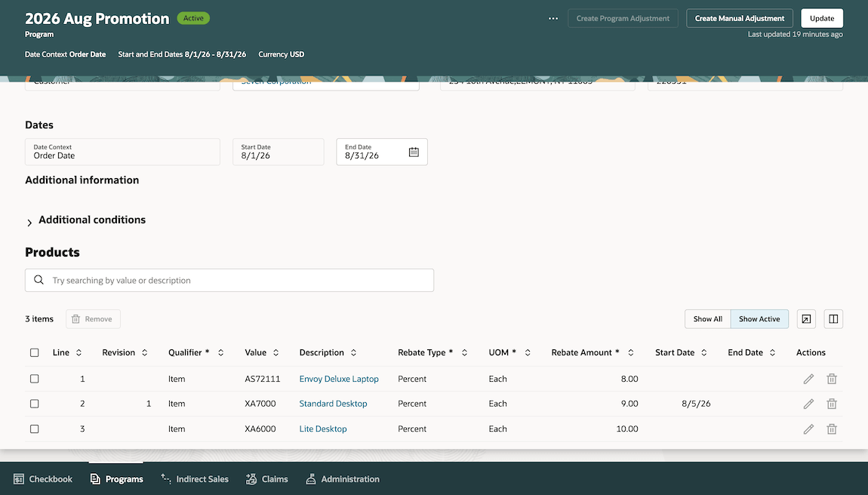Go to the Claims tab
Screen dimensions: 868x495
click(267, 479)
